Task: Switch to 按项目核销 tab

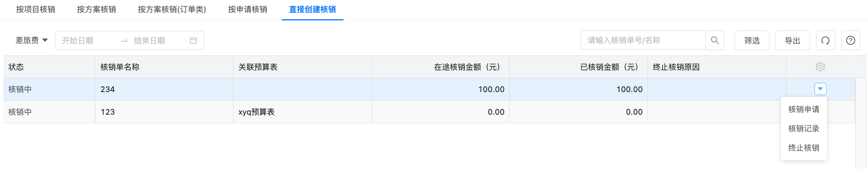Action: tap(35, 9)
